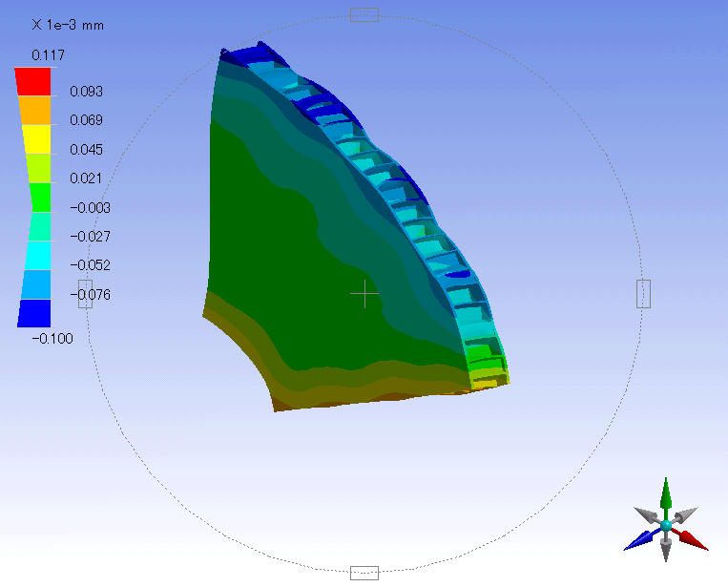Screen dimensions: 728x587
Task: Click the top rotation handle box
Action: (x=364, y=15)
